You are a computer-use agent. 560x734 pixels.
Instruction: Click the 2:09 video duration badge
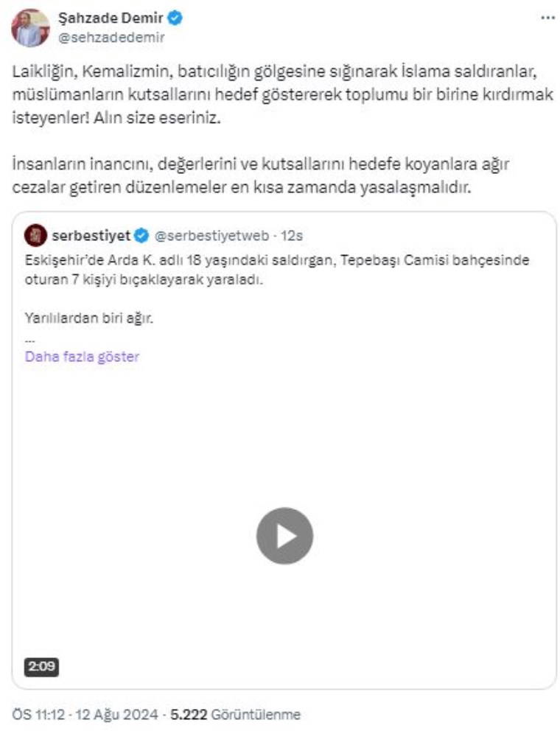[42, 666]
